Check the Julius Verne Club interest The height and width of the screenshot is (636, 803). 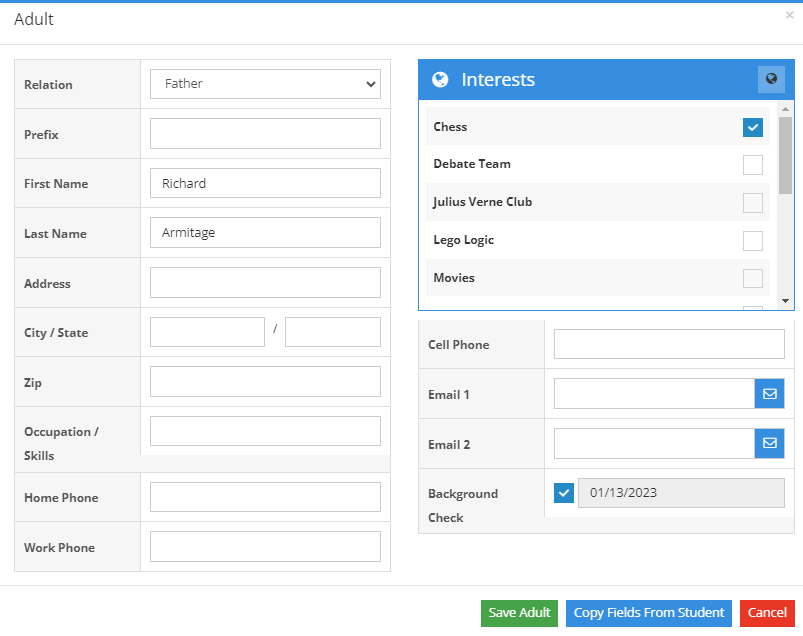coord(752,202)
